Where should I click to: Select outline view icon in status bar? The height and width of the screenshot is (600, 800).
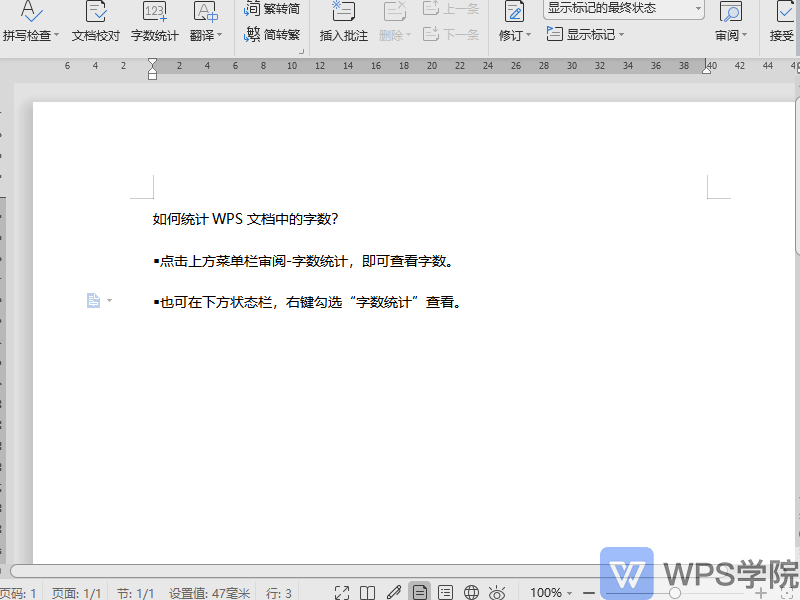(x=446, y=593)
